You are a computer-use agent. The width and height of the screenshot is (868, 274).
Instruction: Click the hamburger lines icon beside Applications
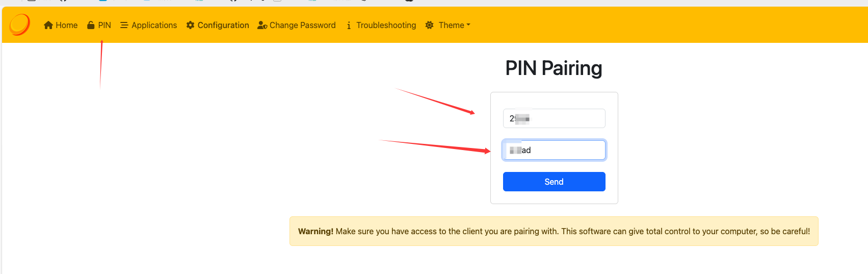coord(124,25)
